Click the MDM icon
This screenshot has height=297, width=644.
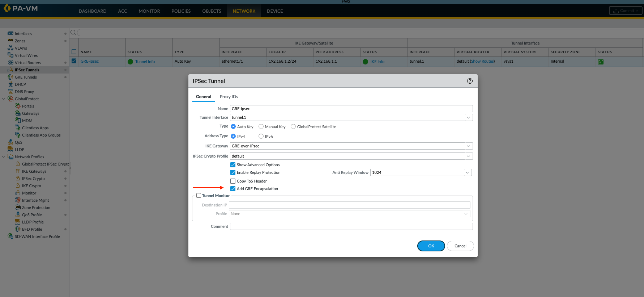click(x=18, y=120)
